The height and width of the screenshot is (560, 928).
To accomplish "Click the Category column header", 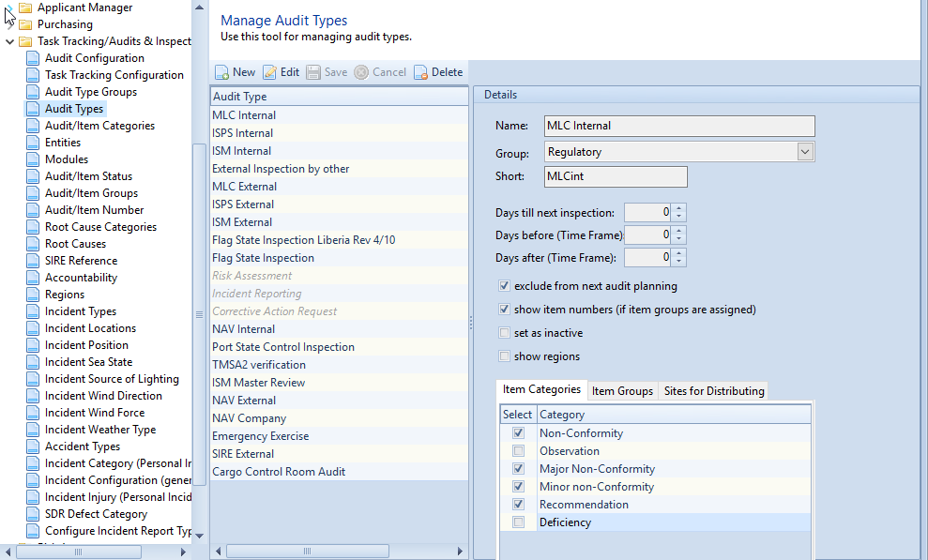I will tap(674, 415).
